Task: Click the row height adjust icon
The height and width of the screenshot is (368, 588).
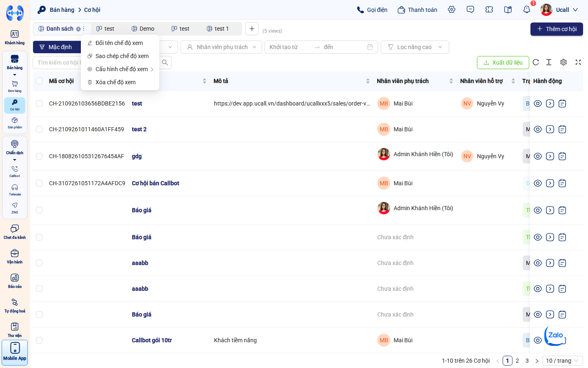Action: 549,62
